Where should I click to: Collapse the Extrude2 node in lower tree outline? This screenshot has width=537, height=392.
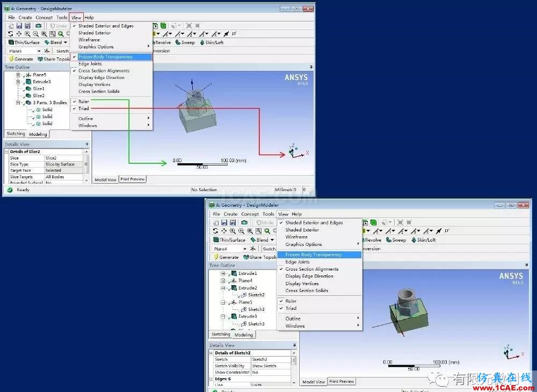[223, 288]
